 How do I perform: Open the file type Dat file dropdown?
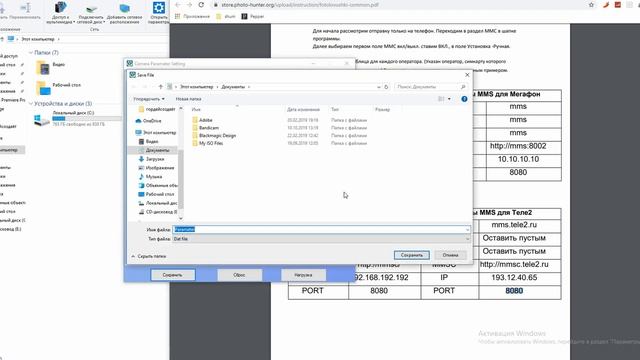321,239
